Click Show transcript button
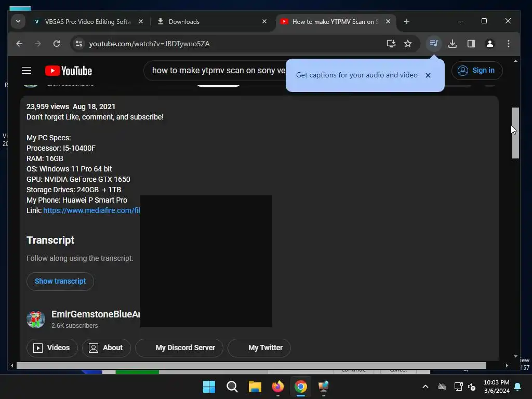The image size is (532, 399). (60, 281)
